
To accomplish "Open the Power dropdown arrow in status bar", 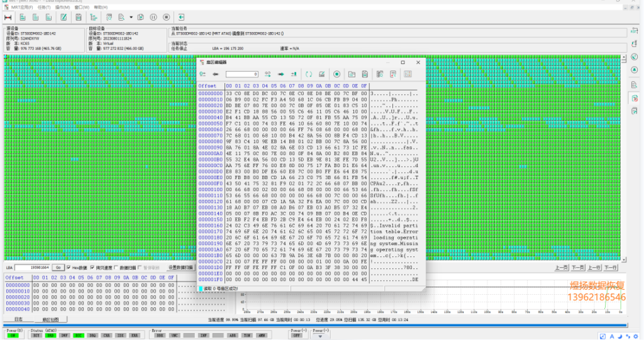I will tap(320, 336).
